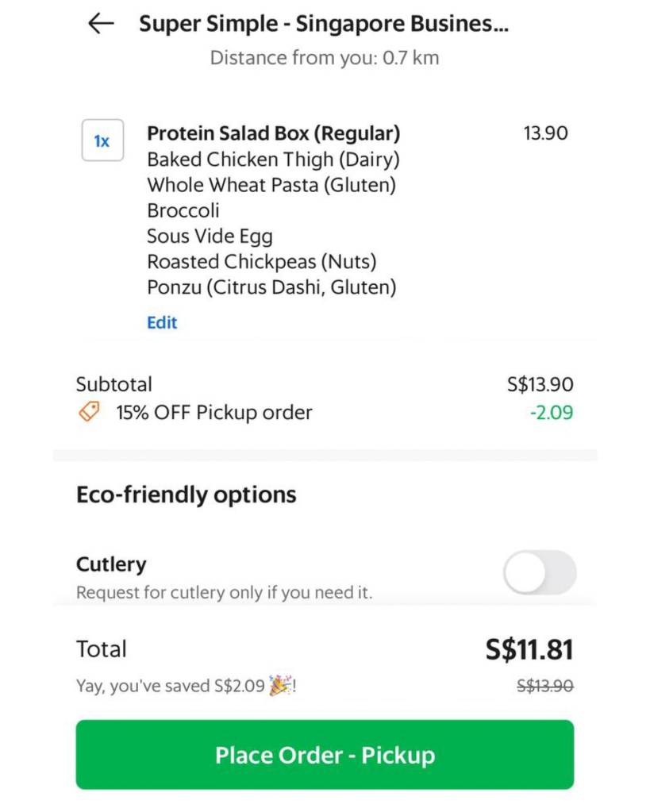Viewport: 650px width, 812px height.
Task: Click the orange discount tag icon
Action: click(90, 412)
